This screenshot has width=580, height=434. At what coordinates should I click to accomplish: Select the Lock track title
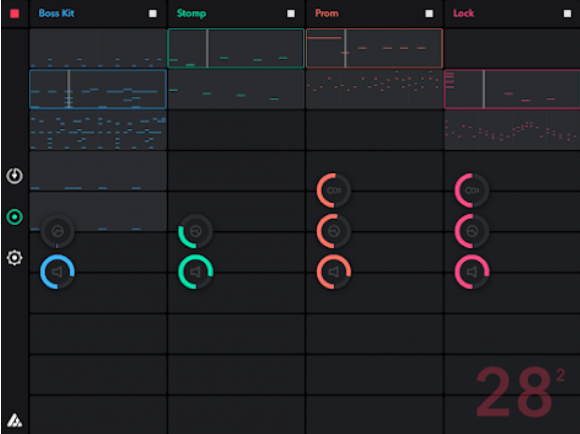tap(463, 13)
